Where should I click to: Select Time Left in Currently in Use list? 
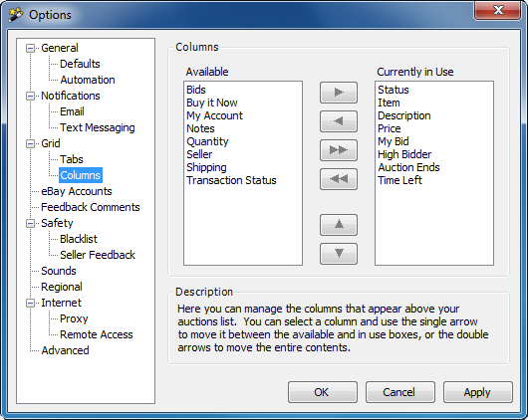399,180
